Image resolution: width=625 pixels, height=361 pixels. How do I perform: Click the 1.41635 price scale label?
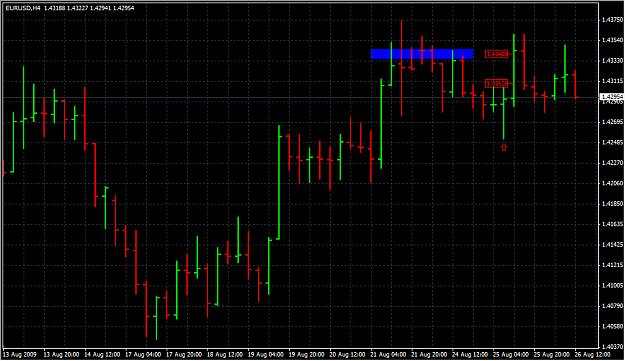coord(612,224)
